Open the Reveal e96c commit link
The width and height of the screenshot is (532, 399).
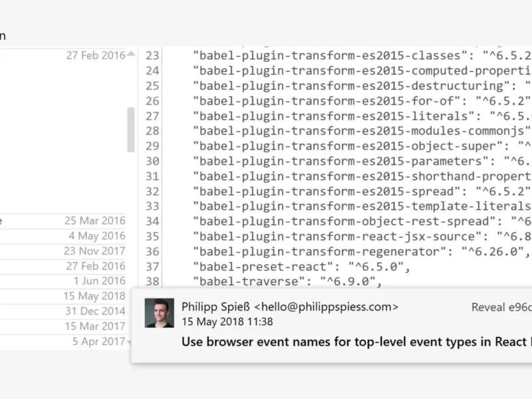click(x=501, y=307)
